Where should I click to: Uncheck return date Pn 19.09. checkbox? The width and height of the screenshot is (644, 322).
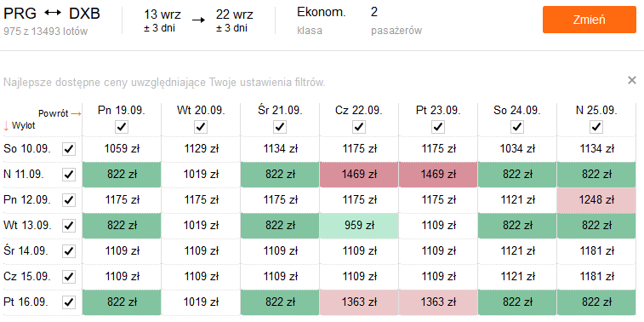point(122,127)
